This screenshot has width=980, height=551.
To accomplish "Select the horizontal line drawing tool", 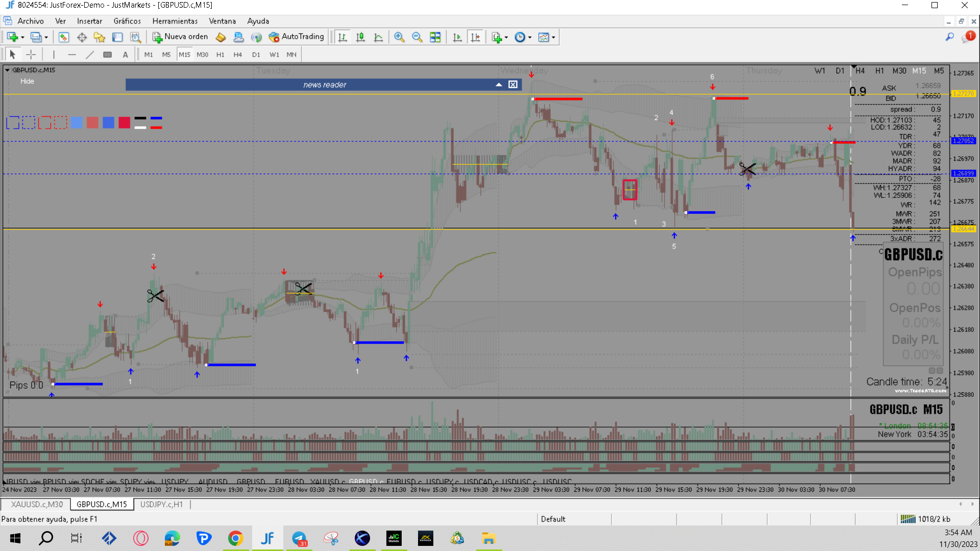I will (72, 55).
